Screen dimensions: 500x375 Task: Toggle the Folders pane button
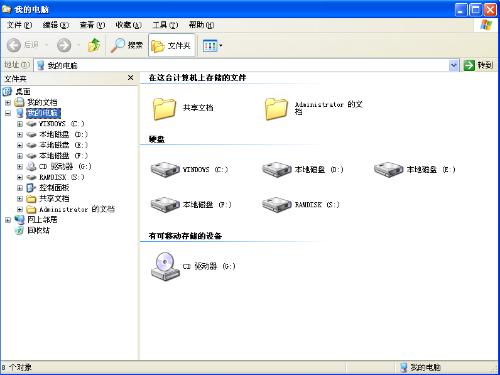point(171,45)
